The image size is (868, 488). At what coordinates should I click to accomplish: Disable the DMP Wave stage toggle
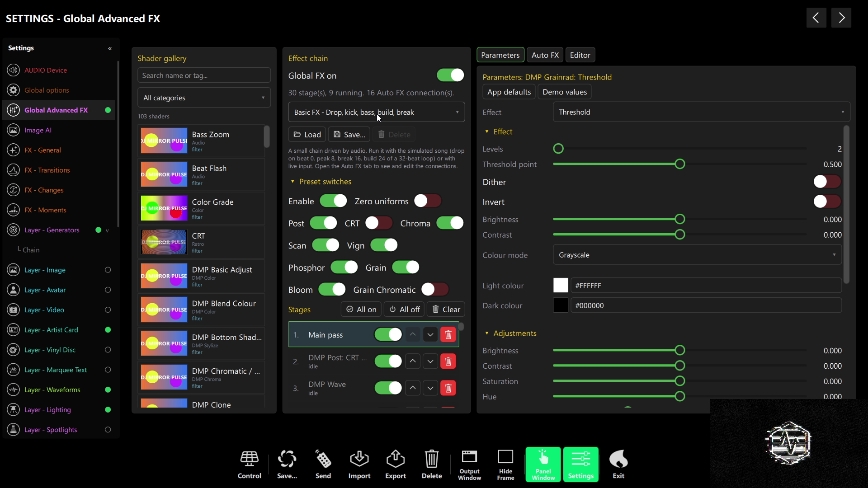click(x=388, y=388)
